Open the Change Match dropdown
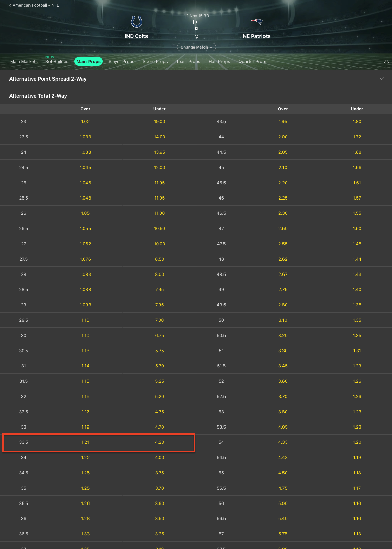Image resolution: width=392 pixels, height=549 pixels. coord(196,47)
